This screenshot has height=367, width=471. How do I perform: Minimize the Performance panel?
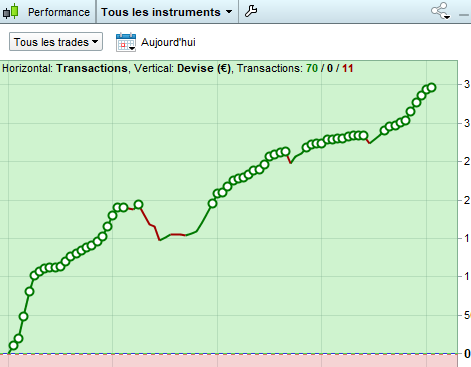464,15
